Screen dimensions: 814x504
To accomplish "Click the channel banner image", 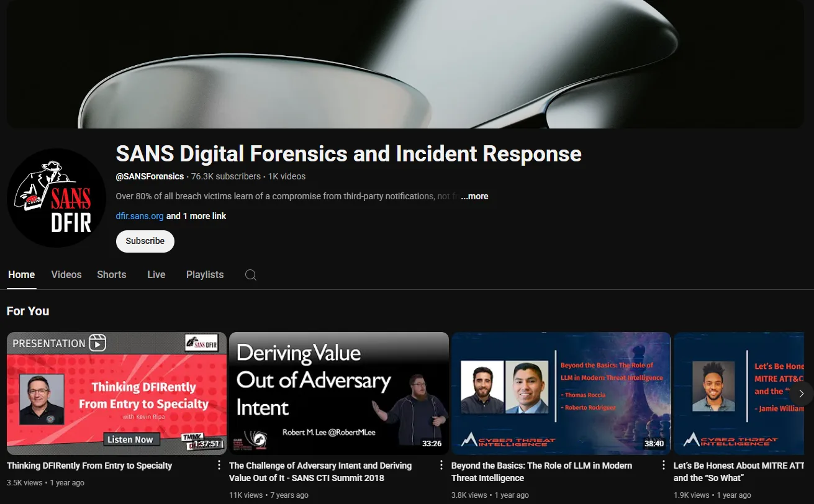I will tap(405, 64).
